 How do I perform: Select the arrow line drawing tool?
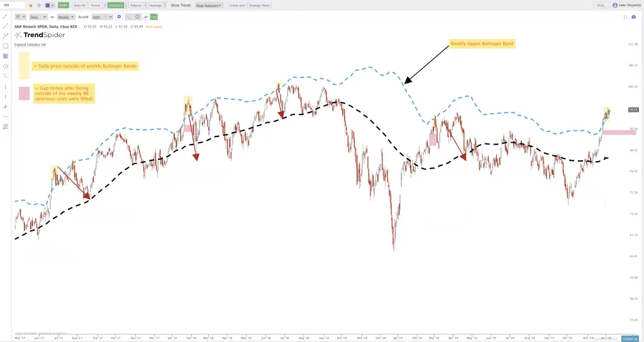tap(5, 36)
